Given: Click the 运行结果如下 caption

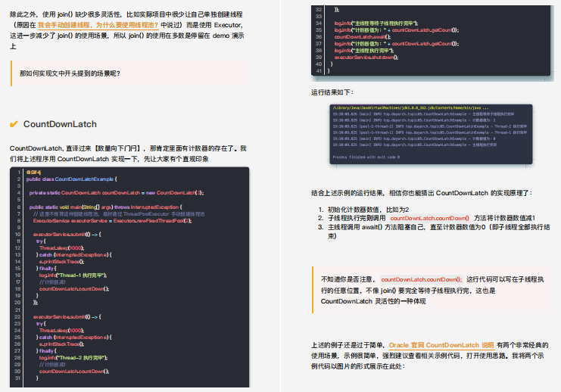Looking at the screenshot, I should [x=332, y=92].
